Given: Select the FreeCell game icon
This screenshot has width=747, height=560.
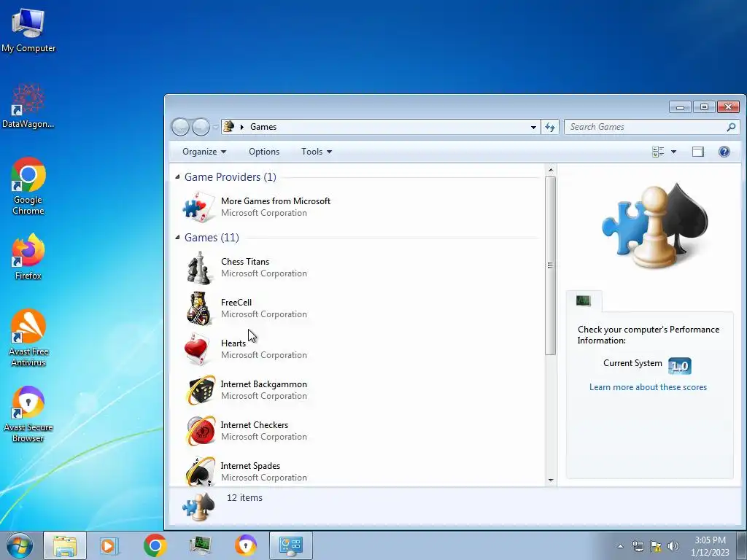Looking at the screenshot, I should [x=199, y=308].
